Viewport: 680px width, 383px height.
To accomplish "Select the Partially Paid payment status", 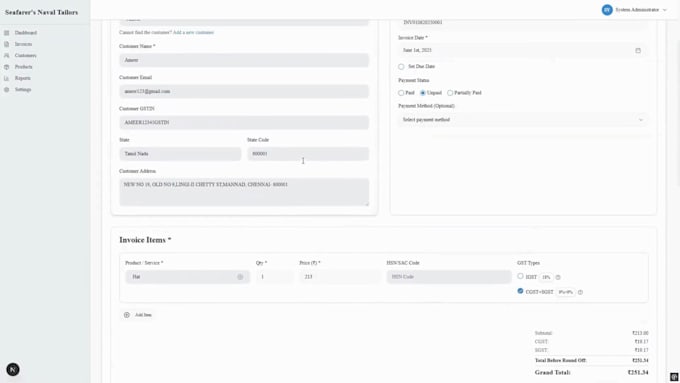I will pos(450,93).
